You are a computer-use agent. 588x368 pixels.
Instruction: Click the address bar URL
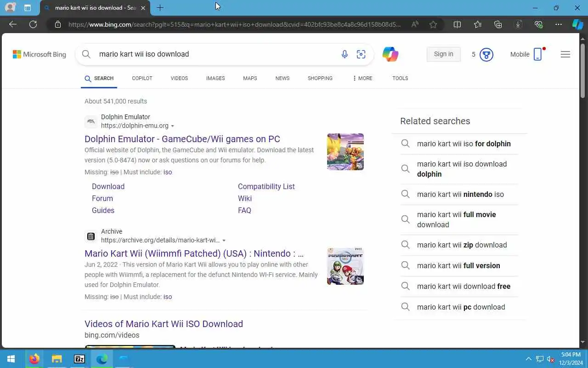click(234, 24)
